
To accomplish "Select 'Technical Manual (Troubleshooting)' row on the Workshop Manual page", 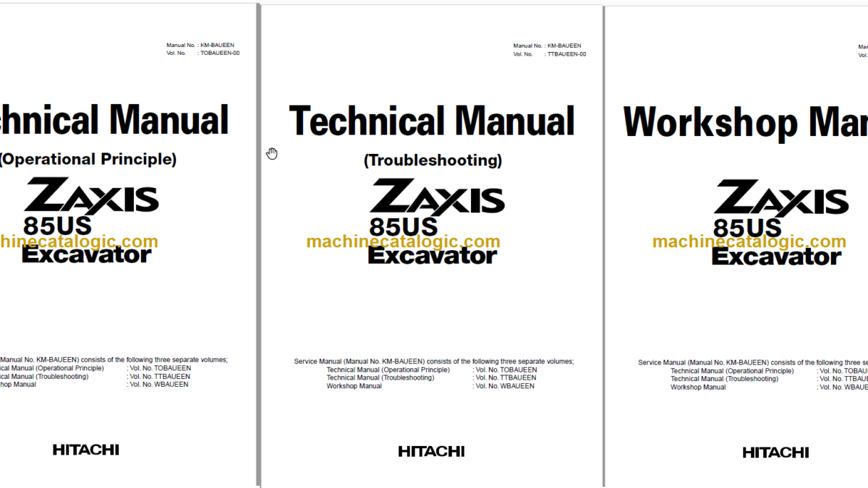I will [725, 379].
